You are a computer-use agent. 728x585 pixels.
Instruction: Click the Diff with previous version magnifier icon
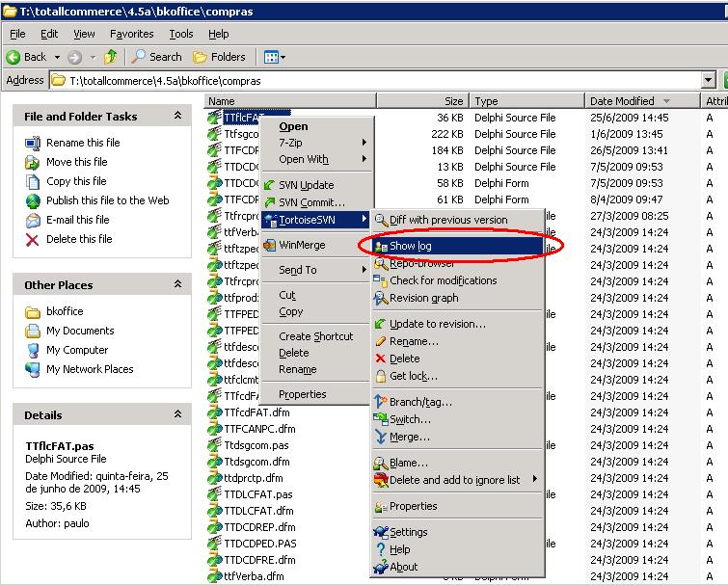(381, 220)
